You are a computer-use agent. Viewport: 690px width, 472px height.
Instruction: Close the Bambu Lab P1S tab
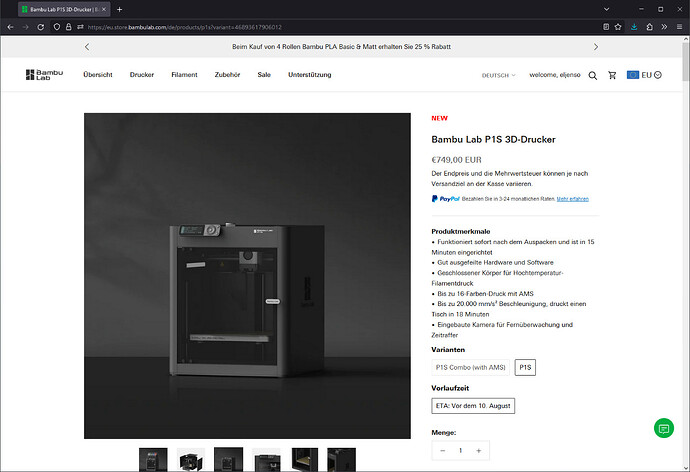[x=104, y=9]
